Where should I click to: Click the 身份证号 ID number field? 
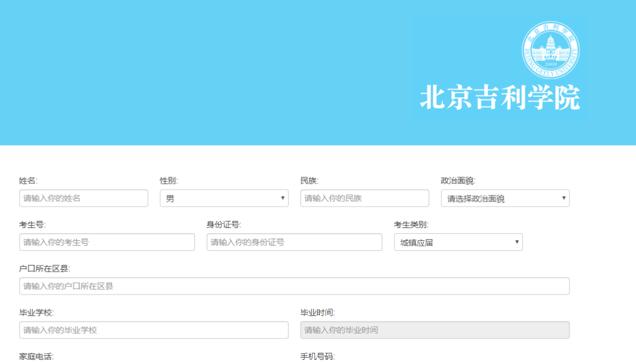click(294, 242)
